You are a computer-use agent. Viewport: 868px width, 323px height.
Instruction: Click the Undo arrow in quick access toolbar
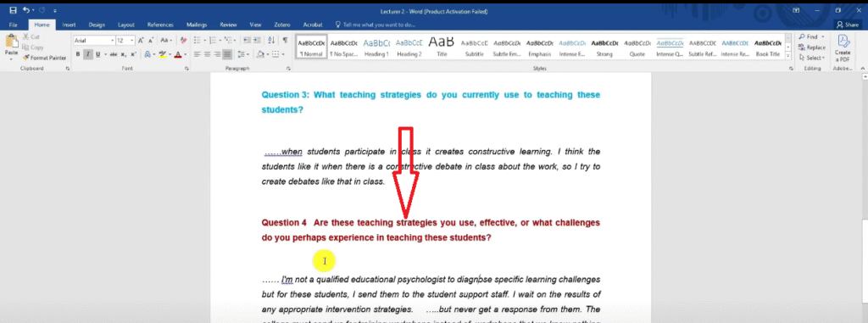point(25,10)
